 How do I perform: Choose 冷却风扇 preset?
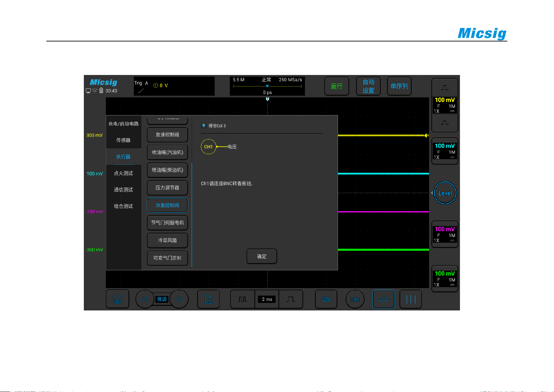(x=167, y=240)
